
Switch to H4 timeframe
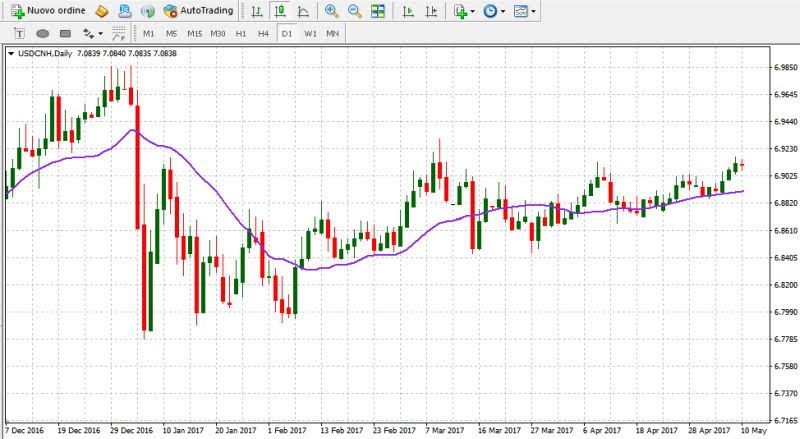(263, 33)
